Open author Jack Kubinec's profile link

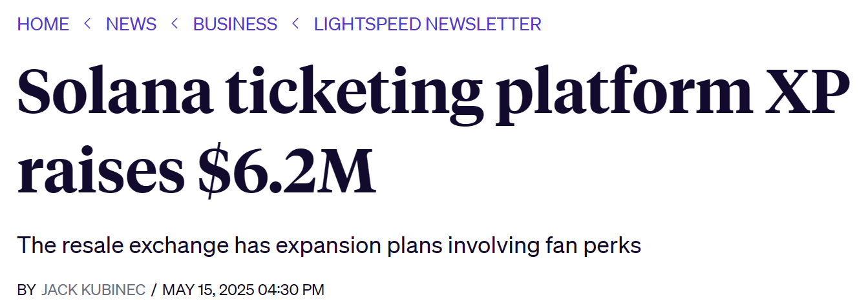93,290
